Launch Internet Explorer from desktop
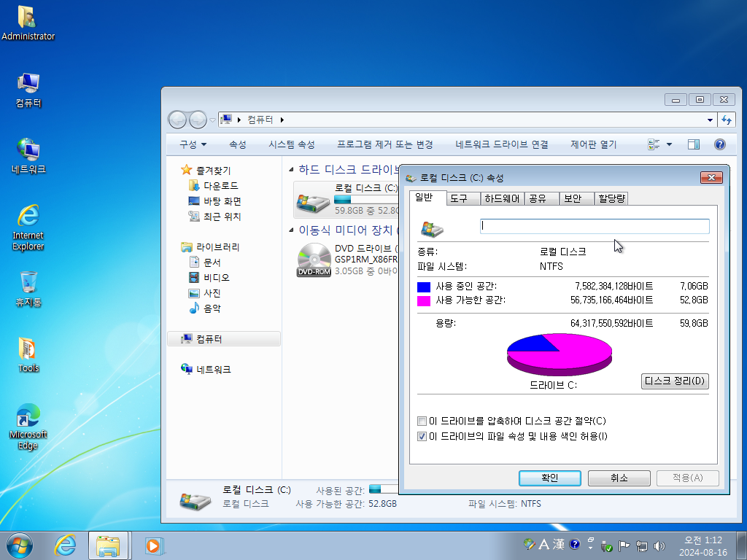The image size is (747, 560). (28, 227)
